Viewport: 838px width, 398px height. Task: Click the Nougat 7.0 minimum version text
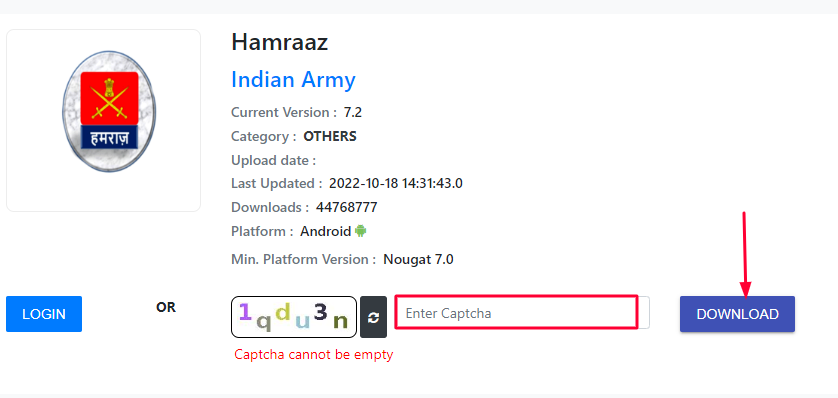click(418, 260)
